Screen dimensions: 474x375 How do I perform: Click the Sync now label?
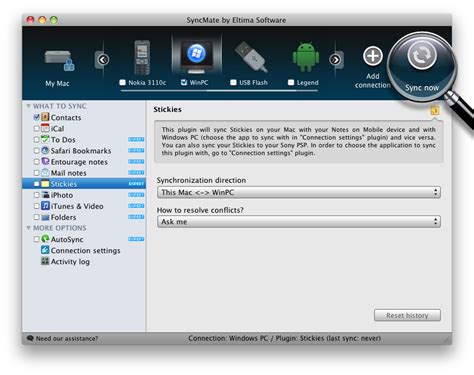[422, 88]
